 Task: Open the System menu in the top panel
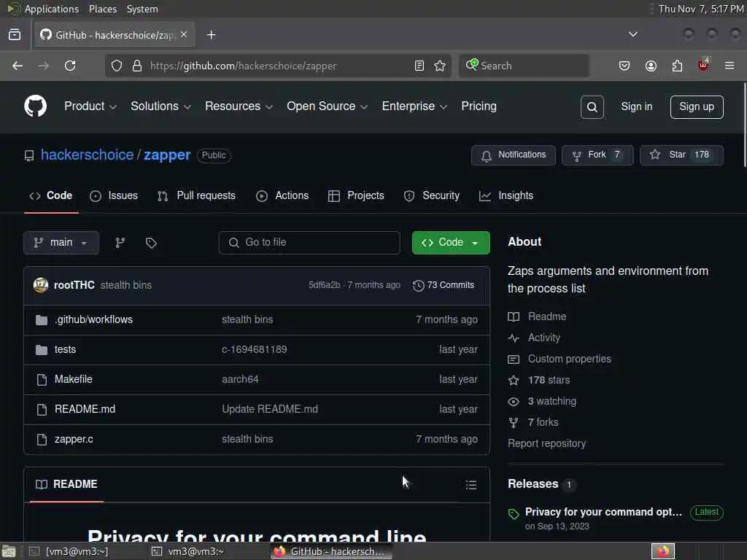pyautogui.click(x=142, y=9)
